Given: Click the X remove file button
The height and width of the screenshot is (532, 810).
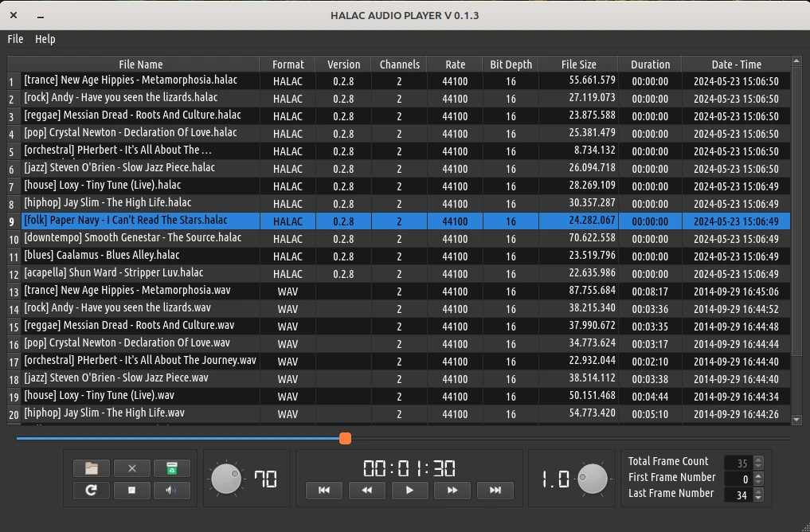Looking at the screenshot, I should coord(132,468).
